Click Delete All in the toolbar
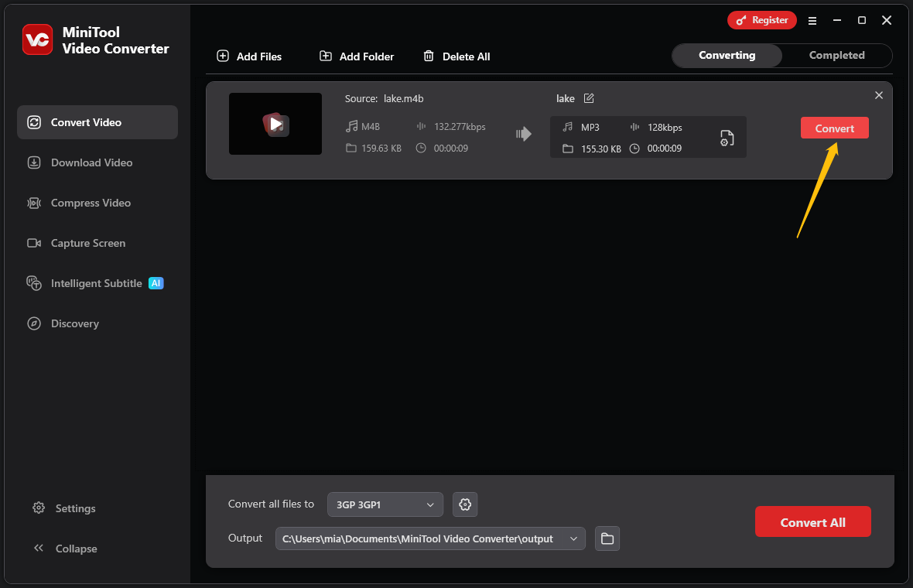The width and height of the screenshot is (913, 588). 456,56
